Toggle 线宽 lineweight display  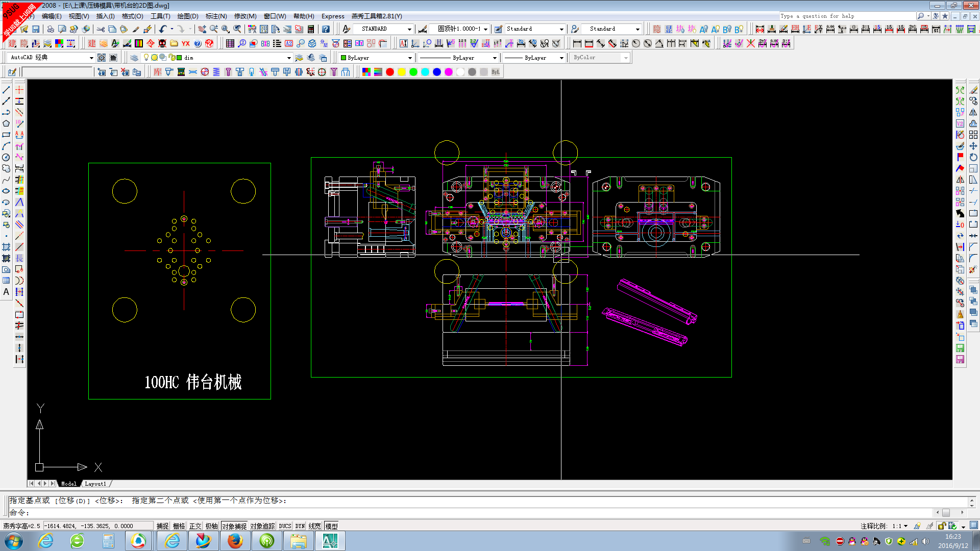315,526
